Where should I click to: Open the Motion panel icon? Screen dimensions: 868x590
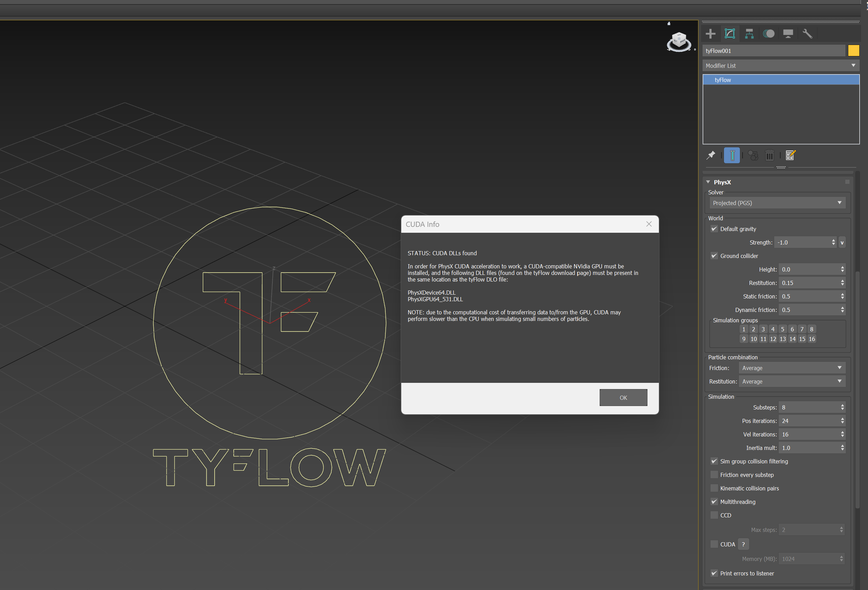(x=769, y=34)
